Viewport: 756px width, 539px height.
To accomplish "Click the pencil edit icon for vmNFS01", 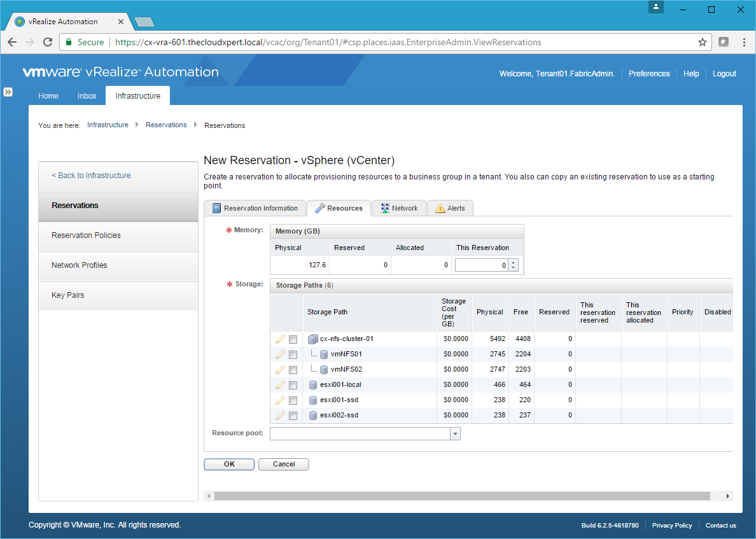I will click(280, 354).
